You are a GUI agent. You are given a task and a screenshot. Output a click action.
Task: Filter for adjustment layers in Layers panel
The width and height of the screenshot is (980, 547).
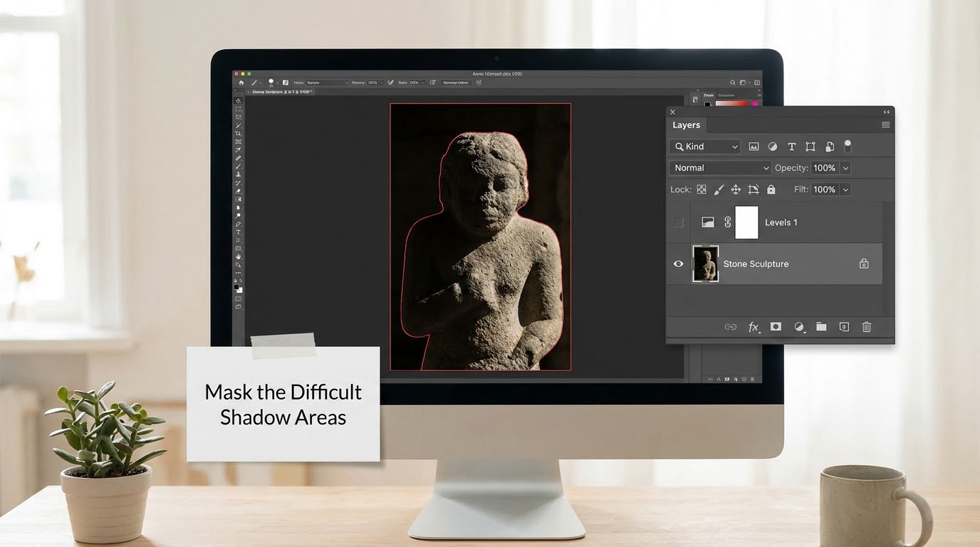coord(773,147)
